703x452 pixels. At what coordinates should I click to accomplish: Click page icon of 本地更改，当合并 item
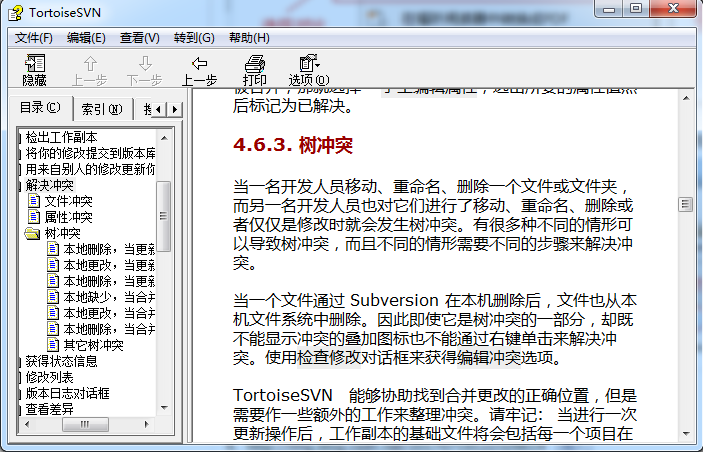[53, 313]
